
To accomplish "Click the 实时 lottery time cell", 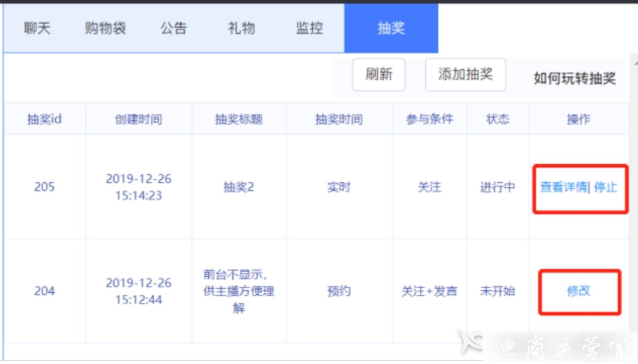I will 339,187.
